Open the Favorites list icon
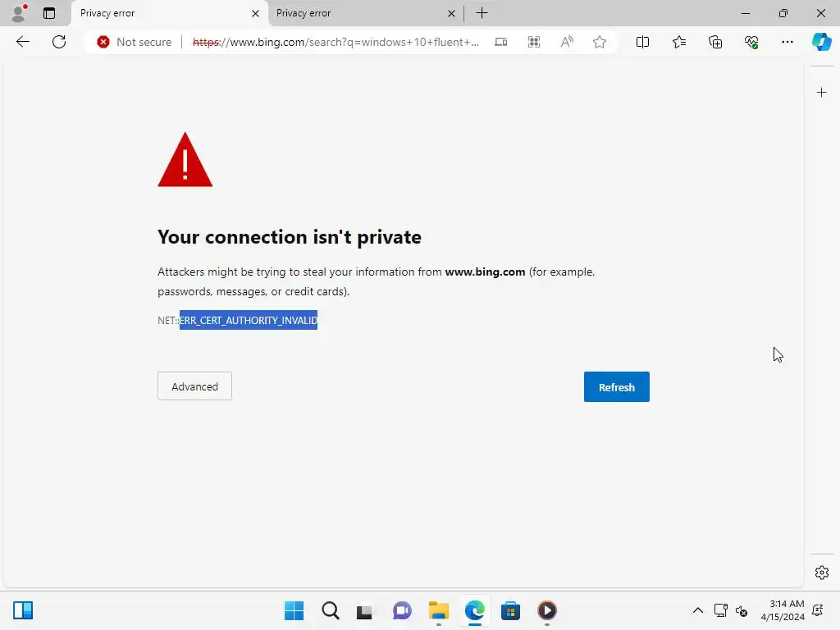Viewport: 840px width, 630px height. click(x=678, y=42)
